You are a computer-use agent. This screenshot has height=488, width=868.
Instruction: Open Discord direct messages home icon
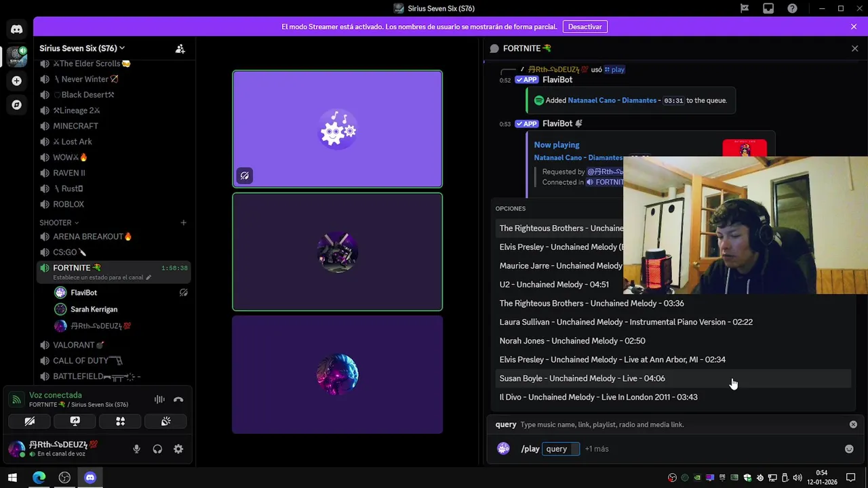[16, 29]
